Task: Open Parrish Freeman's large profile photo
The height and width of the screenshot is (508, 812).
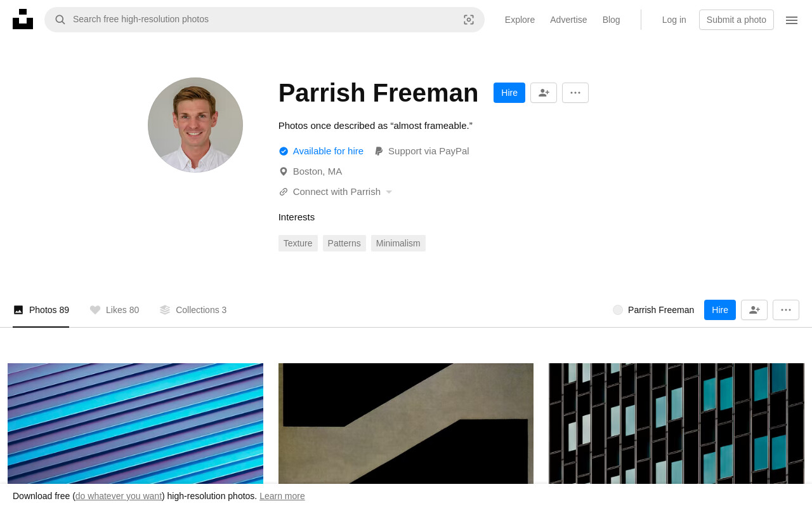Action: click(195, 125)
